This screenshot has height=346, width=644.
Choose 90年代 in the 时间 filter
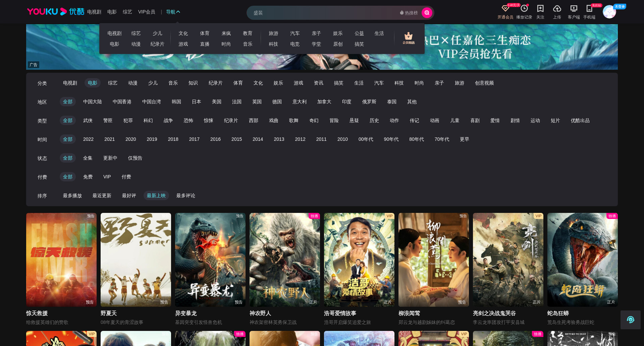point(391,139)
